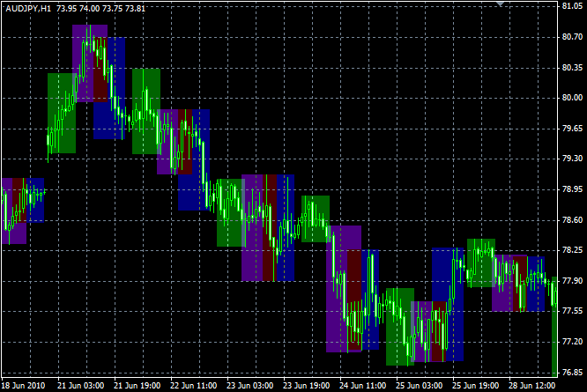
Task: Click the tall green session box at chart's right edge
Action: click(x=554, y=327)
